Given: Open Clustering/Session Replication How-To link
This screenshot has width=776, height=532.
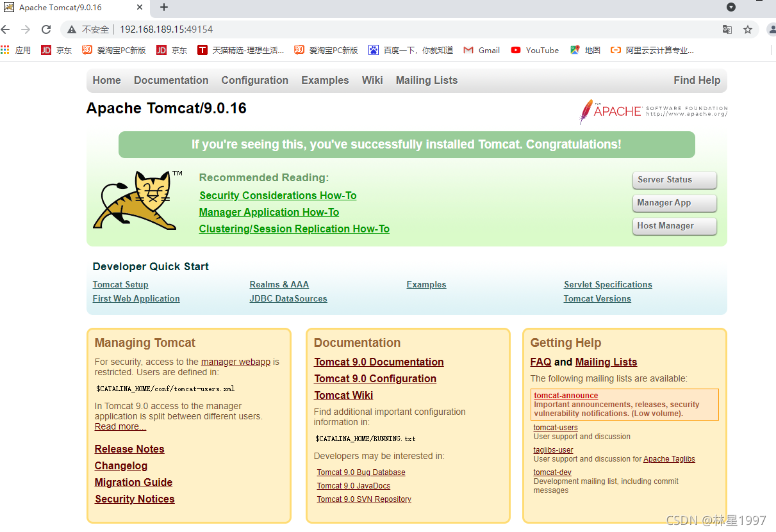Looking at the screenshot, I should tap(294, 229).
